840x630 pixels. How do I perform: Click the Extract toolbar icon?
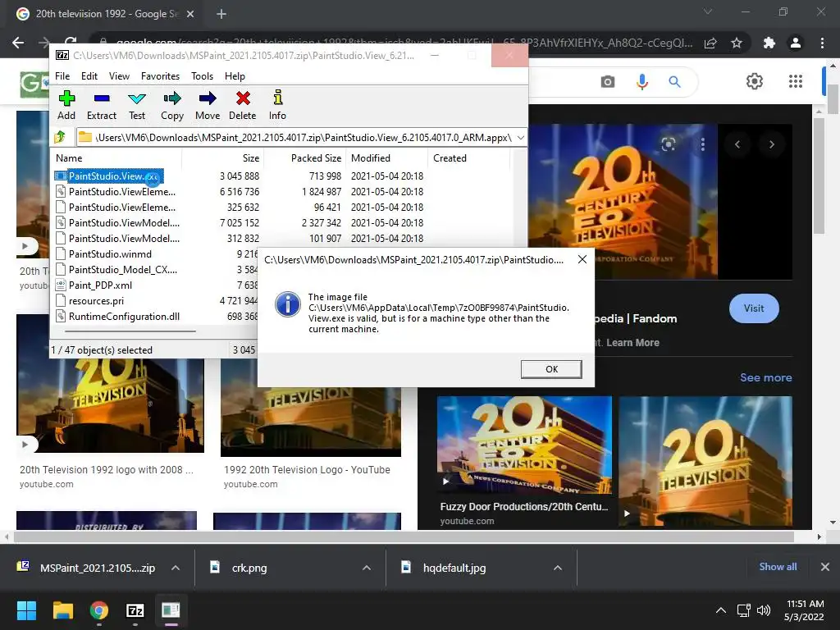101,106
